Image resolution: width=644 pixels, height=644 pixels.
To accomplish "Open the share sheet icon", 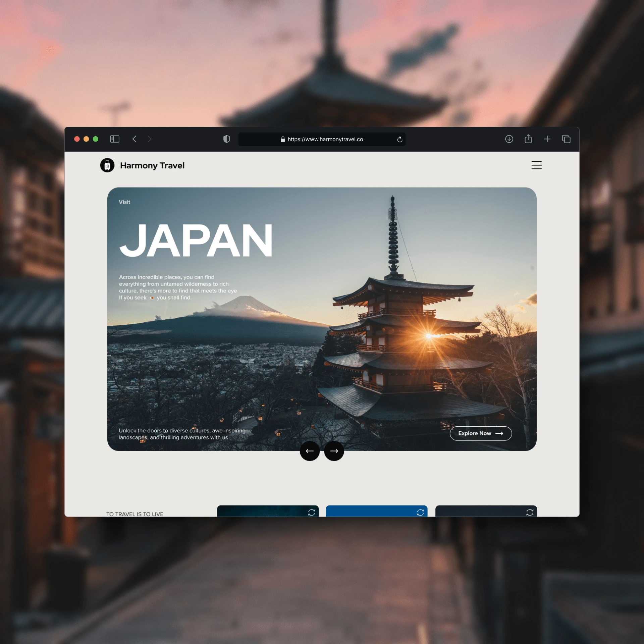I will 528,139.
